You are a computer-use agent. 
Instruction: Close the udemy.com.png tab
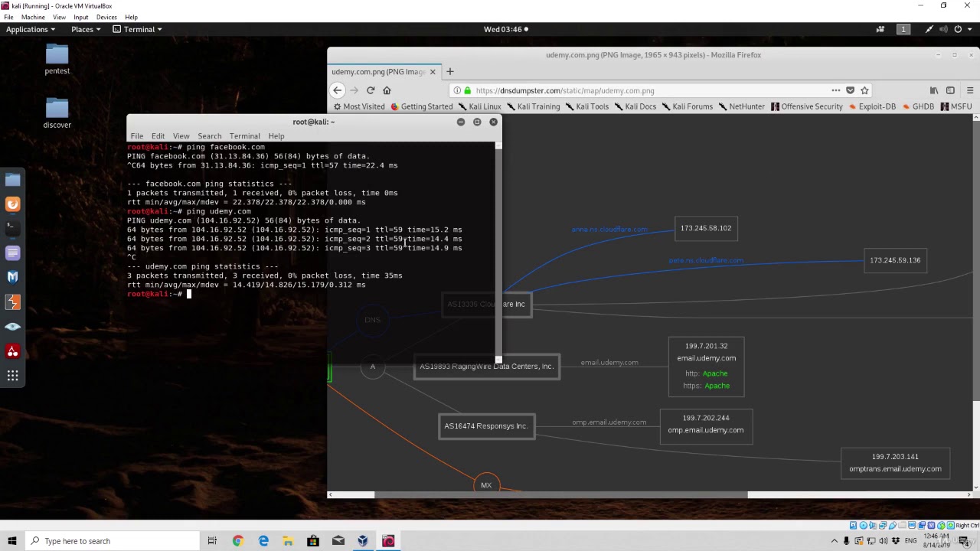[x=432, y=72]
